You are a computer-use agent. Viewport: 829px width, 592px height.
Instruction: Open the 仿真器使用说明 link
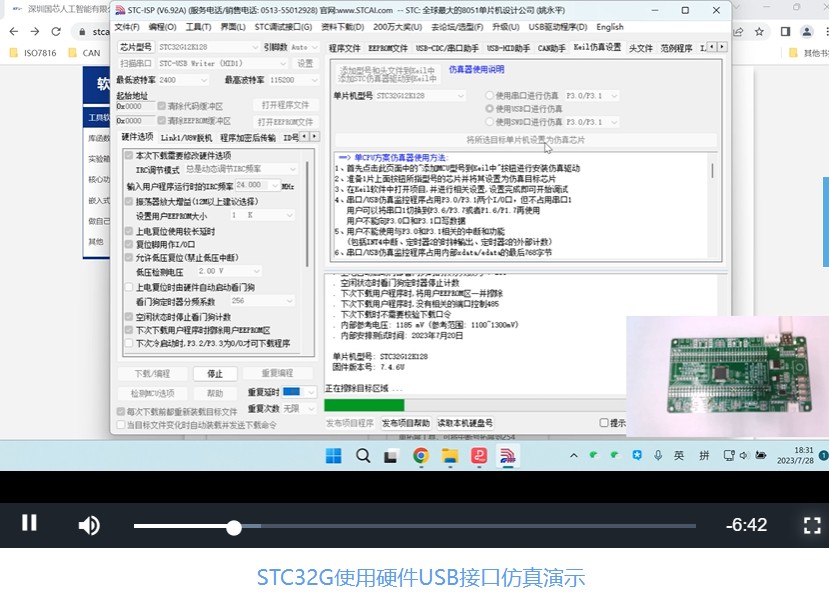click(x=476, y=69)
